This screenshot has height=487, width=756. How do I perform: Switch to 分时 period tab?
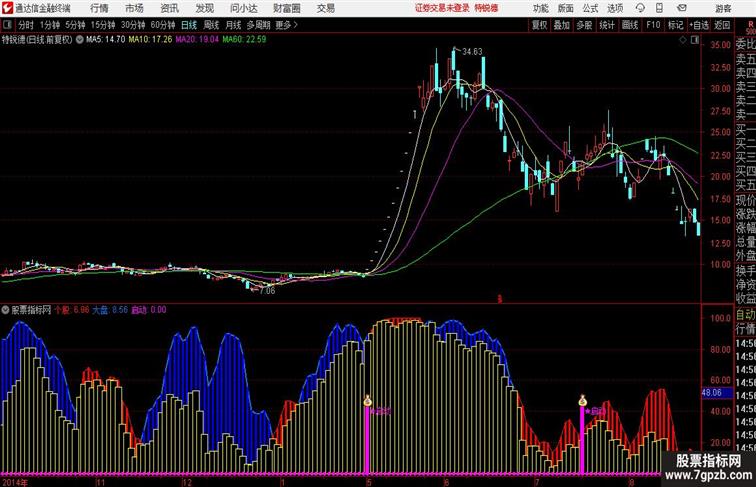pyautogui.click(x=26, y=25)
